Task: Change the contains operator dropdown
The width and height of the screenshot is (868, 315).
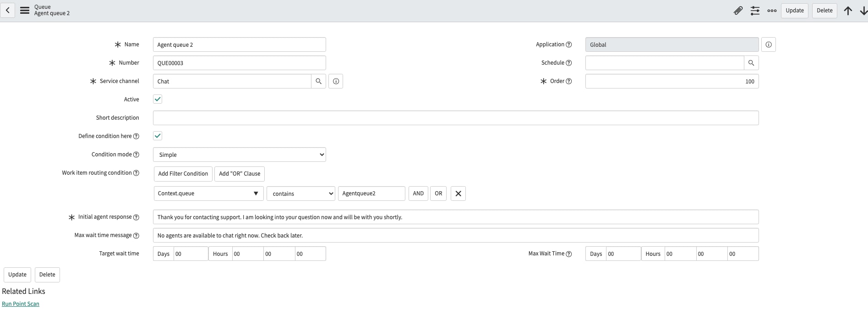Action: (301, 193)
